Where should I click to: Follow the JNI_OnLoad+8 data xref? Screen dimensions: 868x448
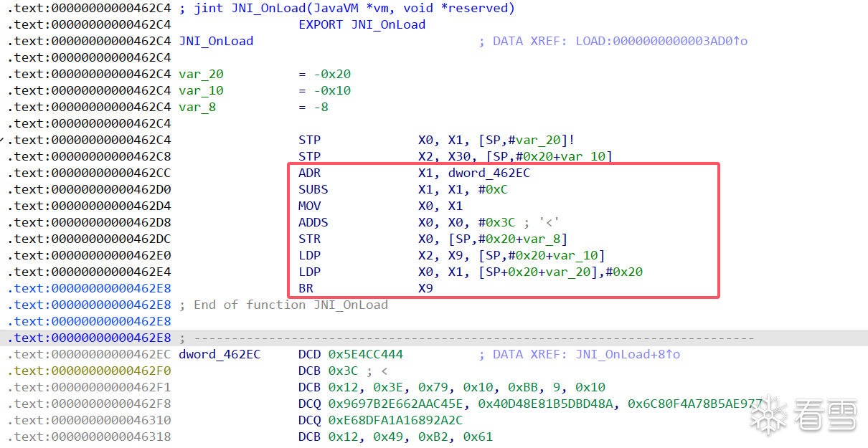click(x=628, y=354)
